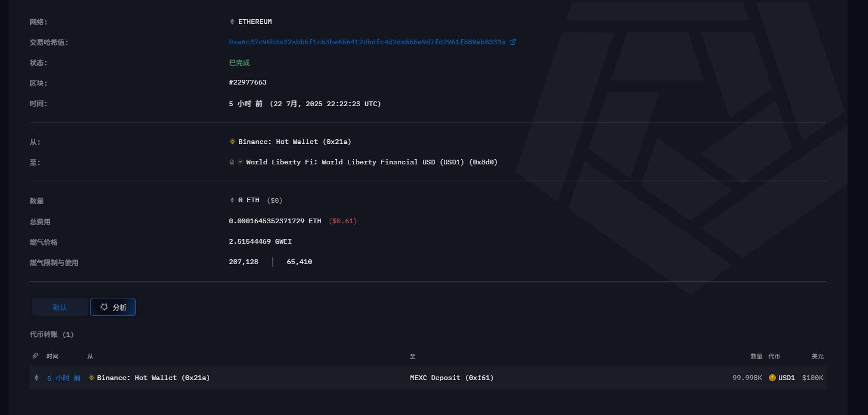
Task: Click the 代币 column header
Action: pos(774,356)
